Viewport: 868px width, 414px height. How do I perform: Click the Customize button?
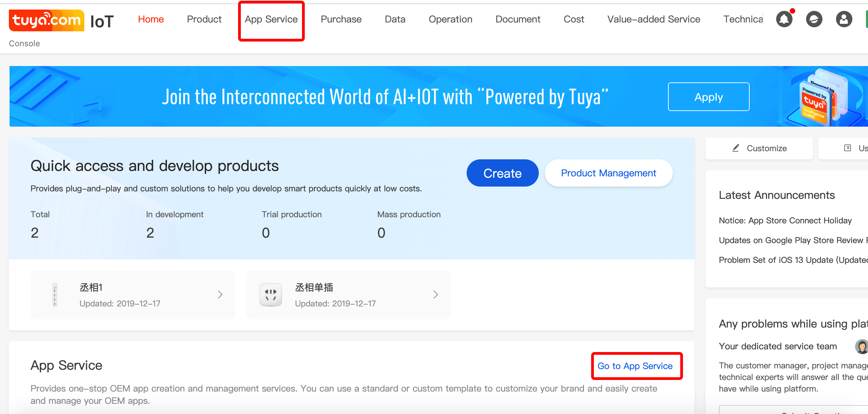tap(759, 148)
